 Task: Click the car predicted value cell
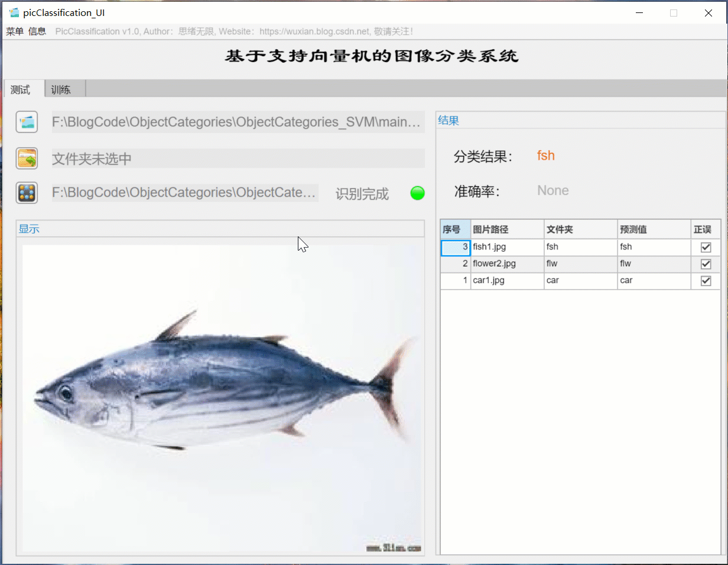pos(654,281)
